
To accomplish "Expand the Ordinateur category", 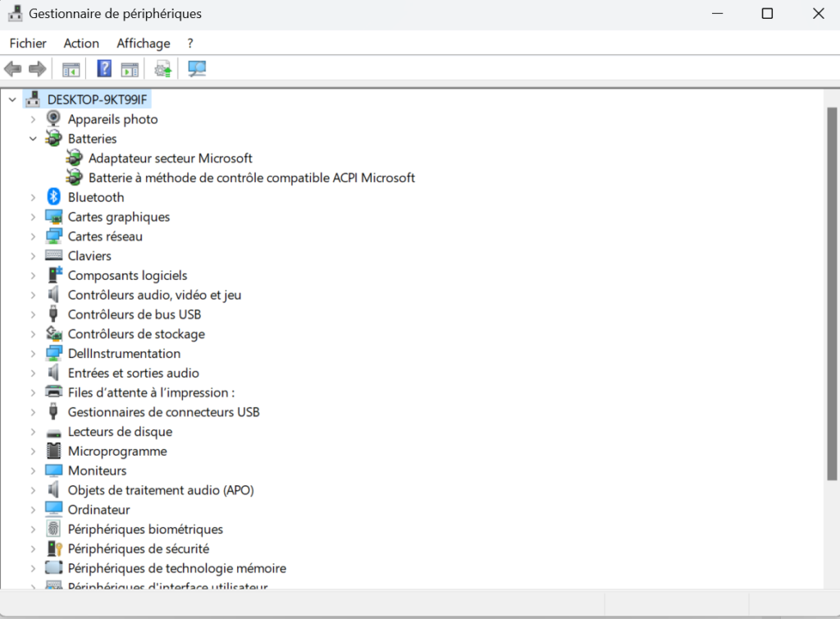I will tap(33, 510).
